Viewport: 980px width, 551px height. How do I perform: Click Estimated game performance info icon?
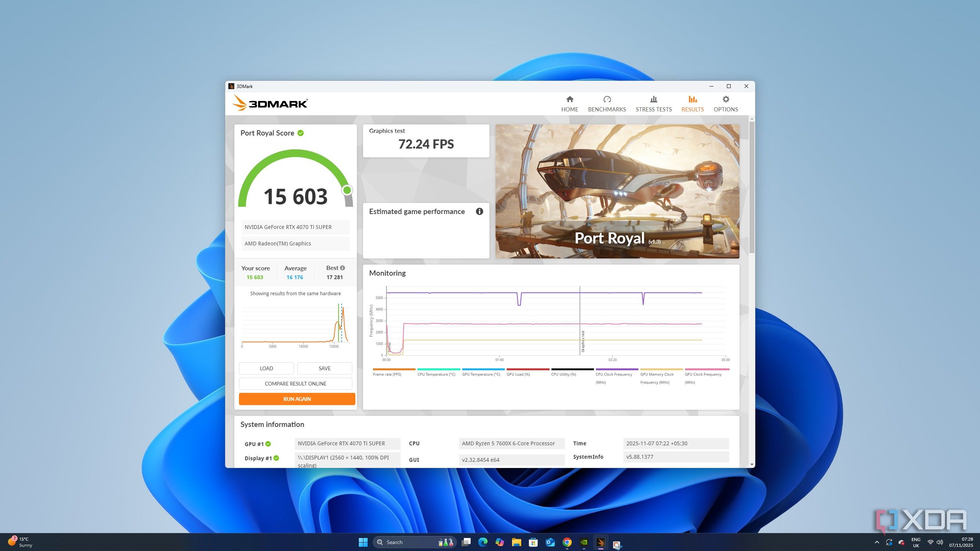pyautogui.click(x=479, y=211)
